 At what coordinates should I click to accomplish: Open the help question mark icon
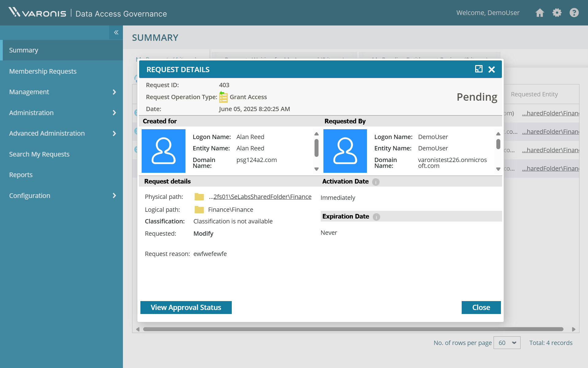click(574, 13)
